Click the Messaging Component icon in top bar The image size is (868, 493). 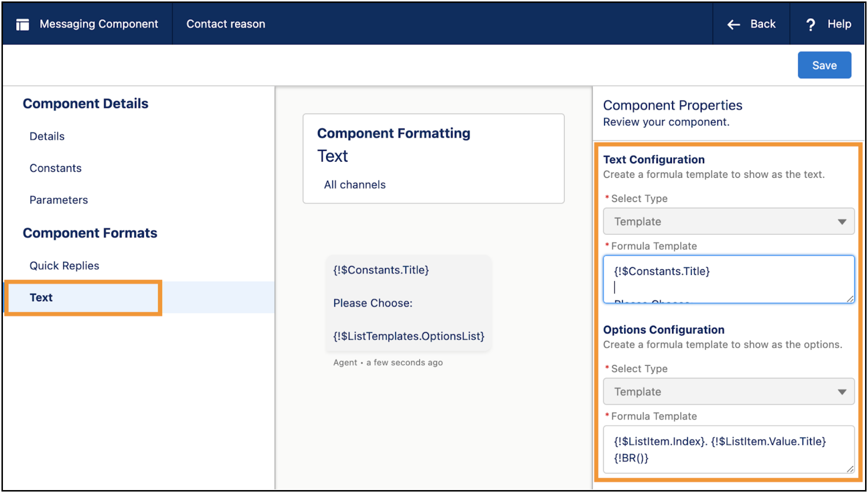[23, 23]
